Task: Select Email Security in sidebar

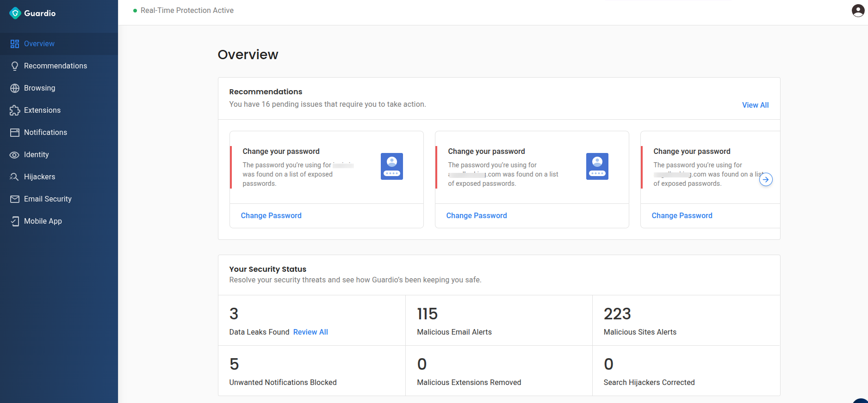Action: [59, 199]
